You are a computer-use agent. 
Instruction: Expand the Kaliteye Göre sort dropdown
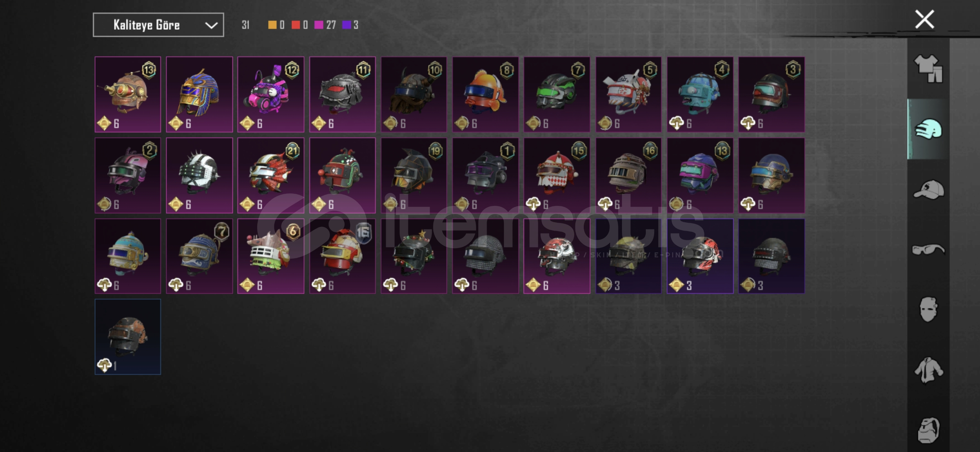coord(158,25)
